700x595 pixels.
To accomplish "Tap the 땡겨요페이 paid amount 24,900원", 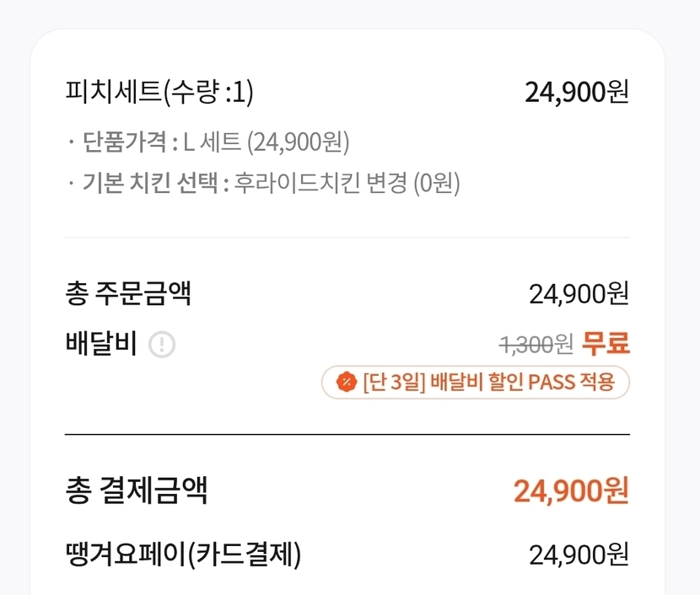I will point(579,554).
